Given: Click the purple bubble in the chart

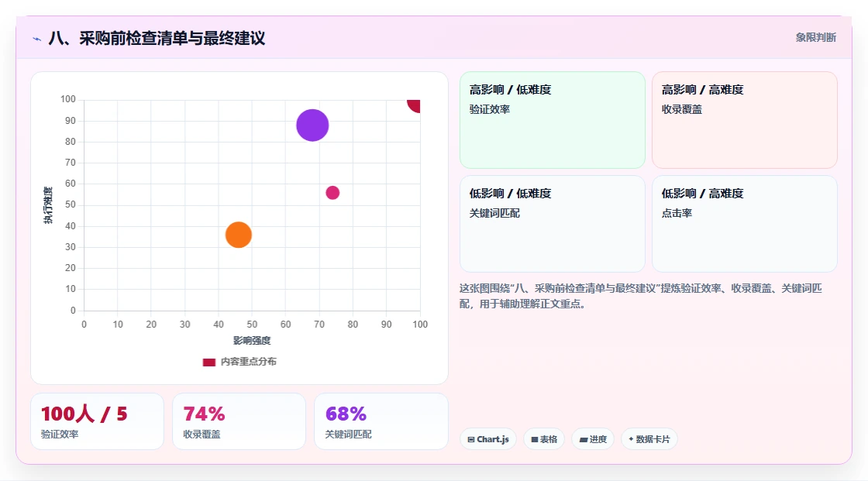Looking at the screenshot, I should point(313,125).
